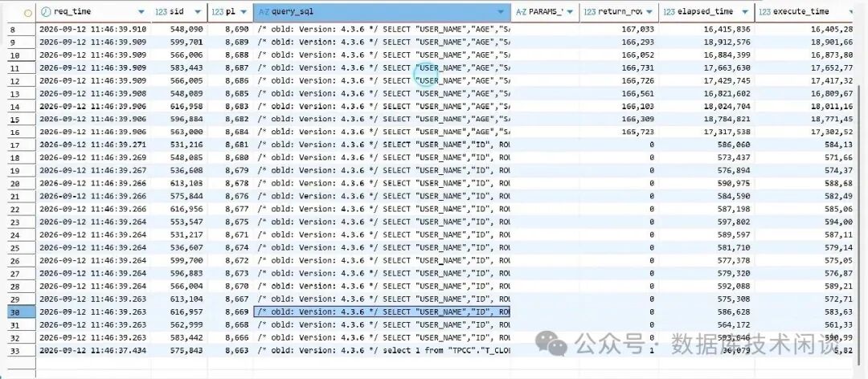The width and height of the screenshot is (868, 379).
Task: Select the highlighted query_sql cell in row 30
Action: coord(382,312)
